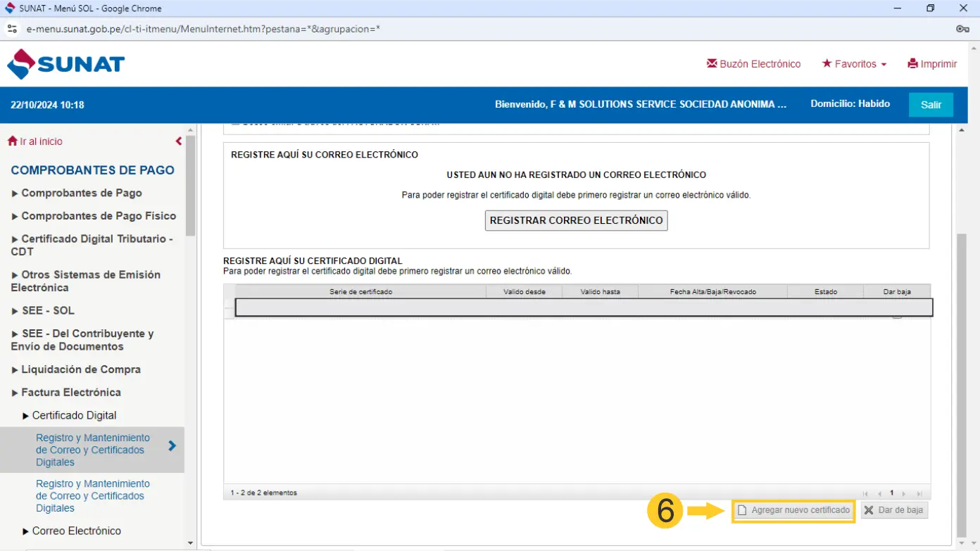Viewport: 980px width, 551px height.
Task: Select second Registro y Mantenimiento menu entry
Action: (x=92, y=495)
